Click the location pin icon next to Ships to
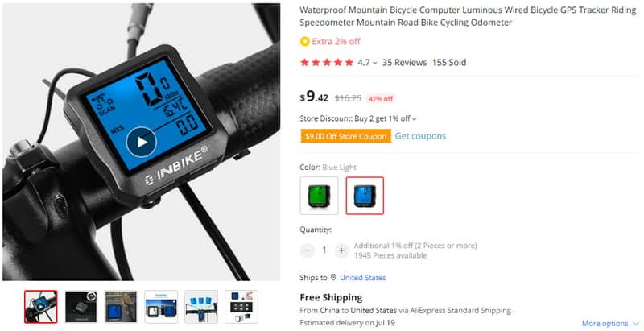This screenshot has width=644, height=331. [333, 277]
